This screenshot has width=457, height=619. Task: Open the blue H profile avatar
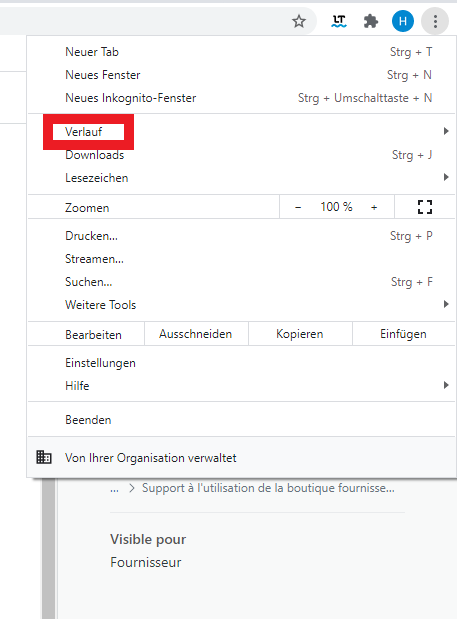point(403,21)
